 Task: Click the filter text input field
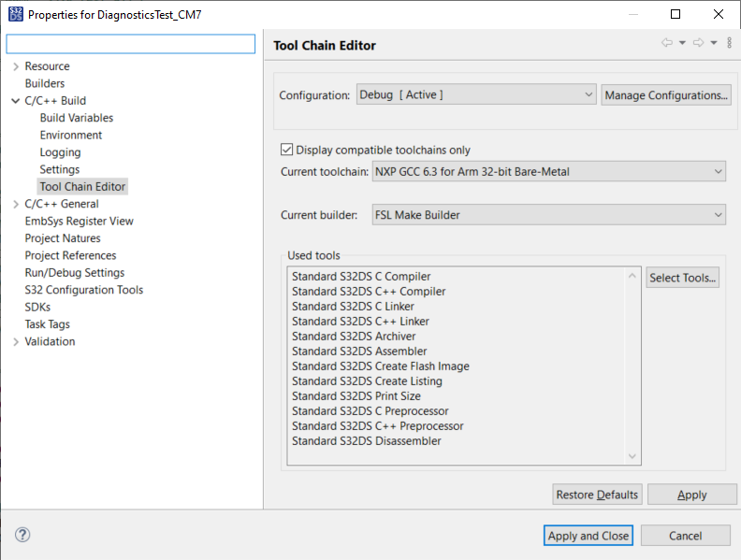point(131,44)
